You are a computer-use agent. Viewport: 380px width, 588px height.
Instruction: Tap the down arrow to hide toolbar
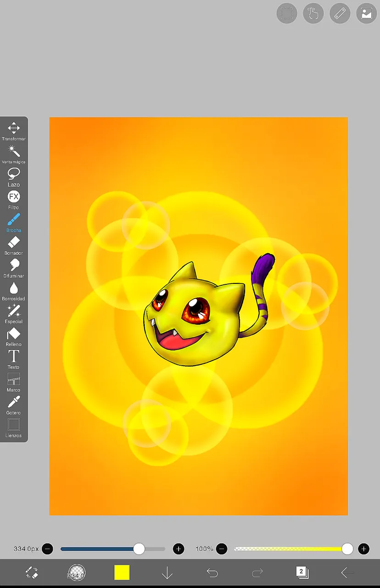(167, 572)
